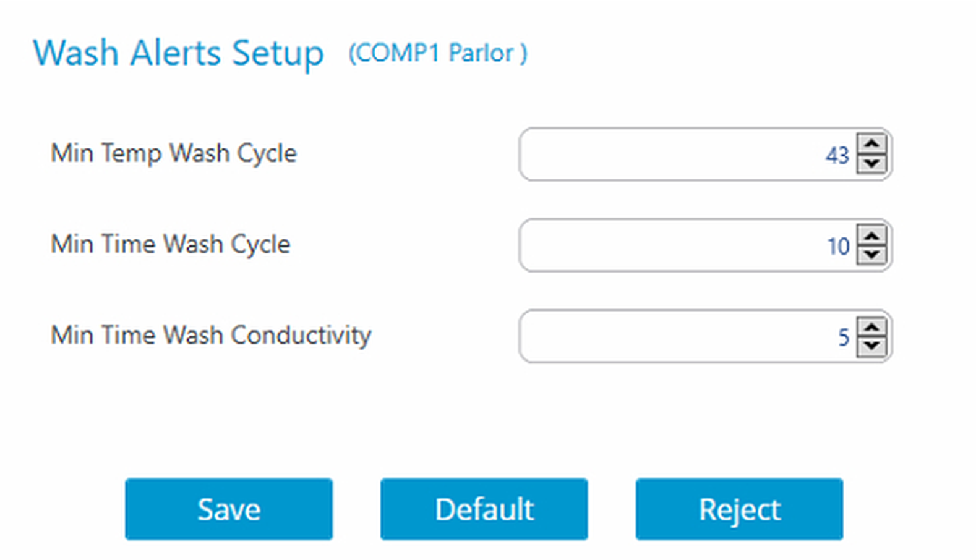Increment Min Time Wash Conductivity spinner
Viewport: 976px width, 560px height.
click(x=872, y=328)
